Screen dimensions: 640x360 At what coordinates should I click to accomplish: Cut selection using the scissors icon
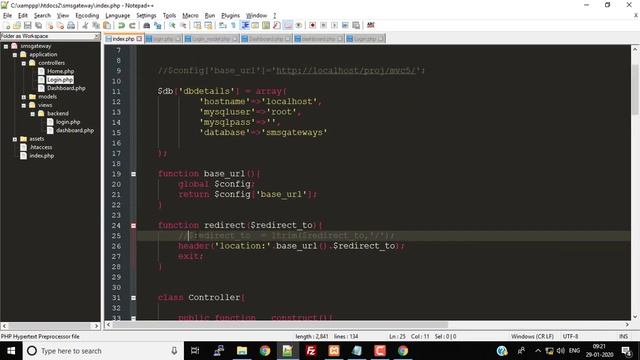click(85, 25)
